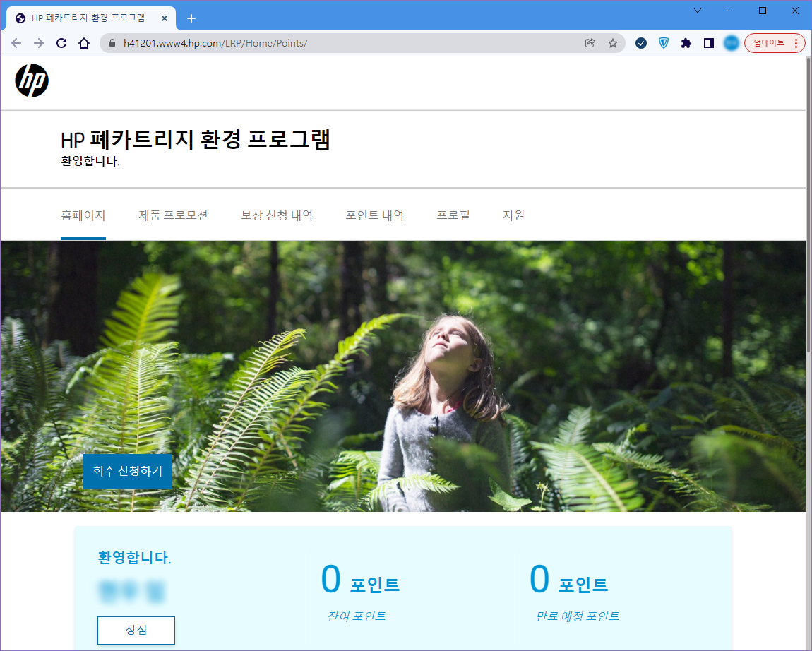Click the 회수 신청하기 button

pos(127,471)
